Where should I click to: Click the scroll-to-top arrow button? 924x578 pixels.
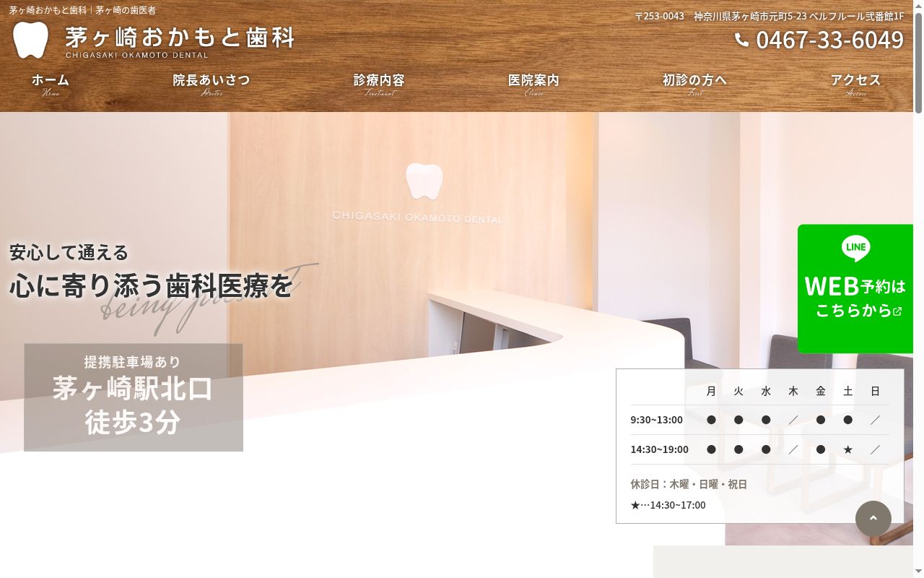click(873, 519)
